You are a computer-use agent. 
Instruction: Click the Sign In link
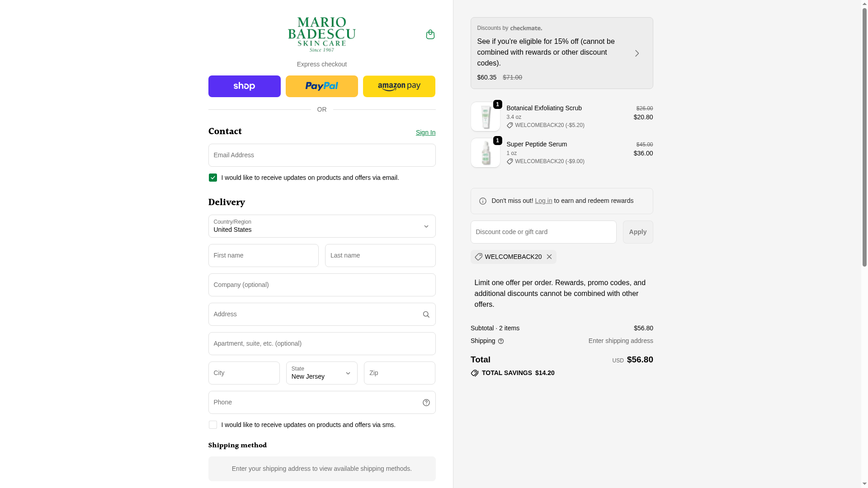[425, 132]
